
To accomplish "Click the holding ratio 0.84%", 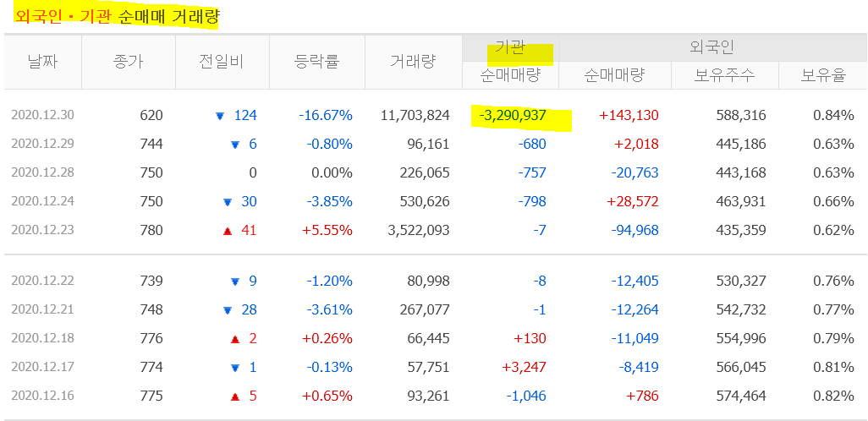I will click(833, 116).
